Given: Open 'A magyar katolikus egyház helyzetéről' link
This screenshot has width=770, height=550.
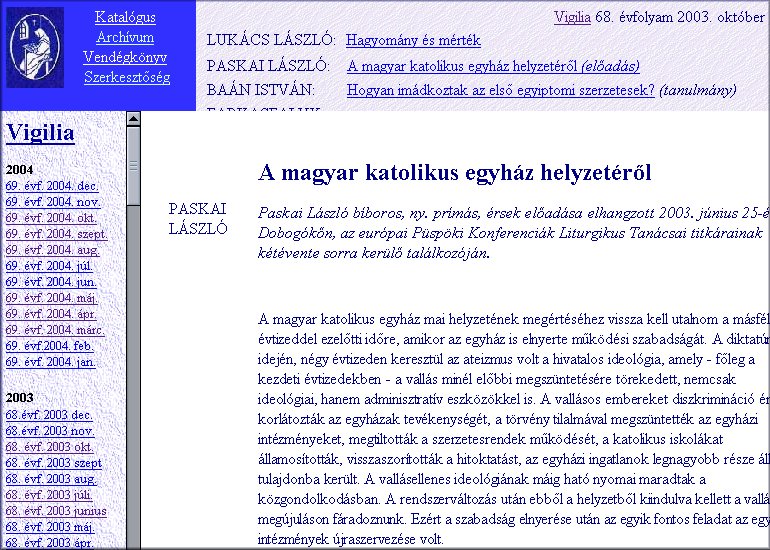Looking at the screenshot, I should pos(493,66).
